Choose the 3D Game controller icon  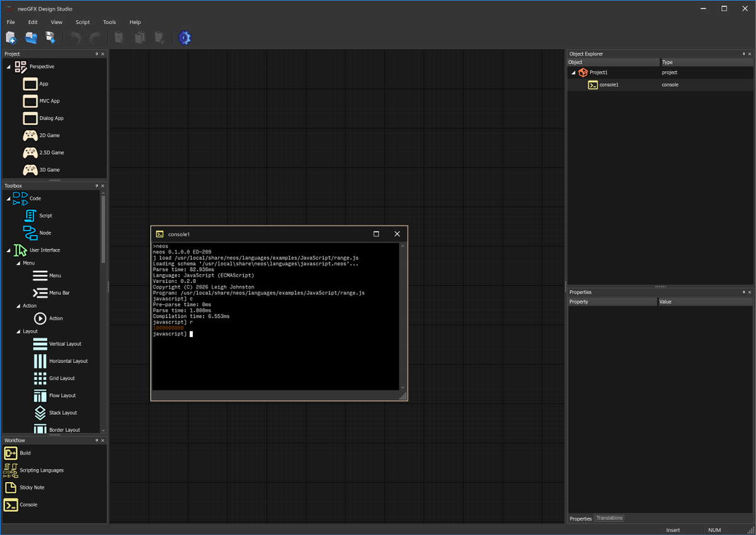[x=30, y=170]
